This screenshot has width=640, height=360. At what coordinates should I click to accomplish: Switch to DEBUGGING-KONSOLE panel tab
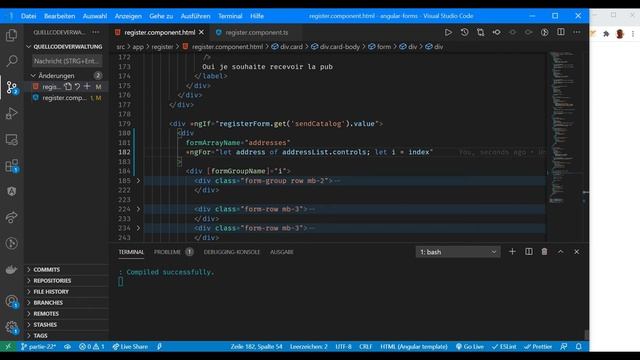[231, 252]
